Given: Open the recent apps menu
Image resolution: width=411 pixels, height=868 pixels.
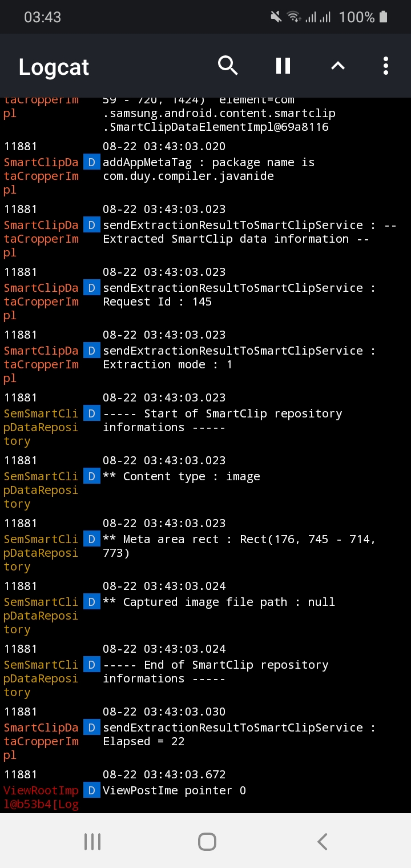Looking at the screenshot, I should coord(92,841).
